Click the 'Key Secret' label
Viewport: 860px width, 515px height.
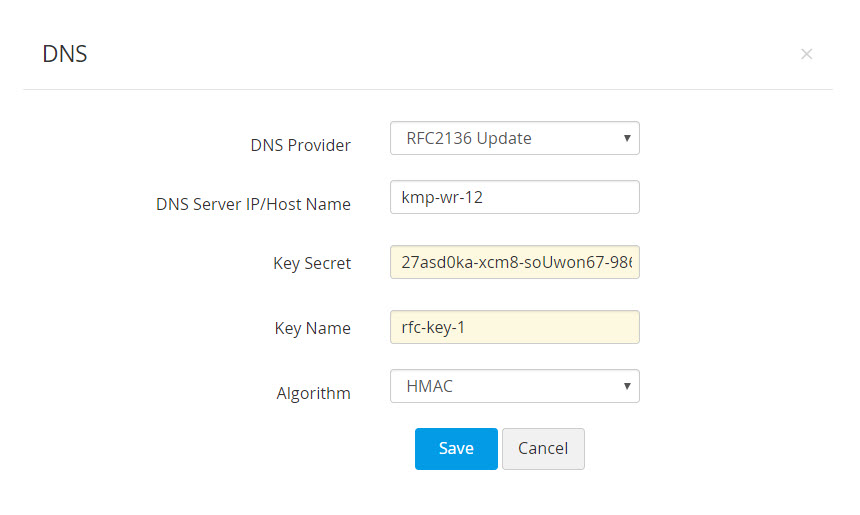coord(312,264)
